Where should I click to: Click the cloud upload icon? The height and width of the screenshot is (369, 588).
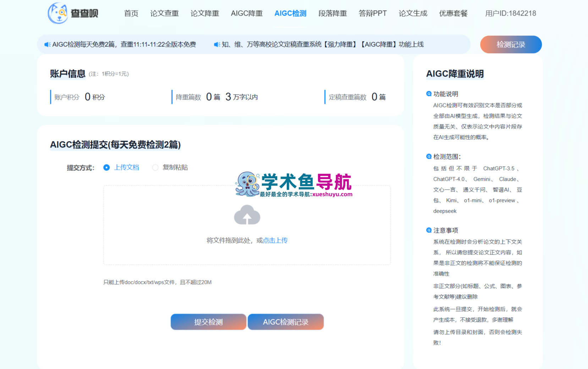(247, 215)
